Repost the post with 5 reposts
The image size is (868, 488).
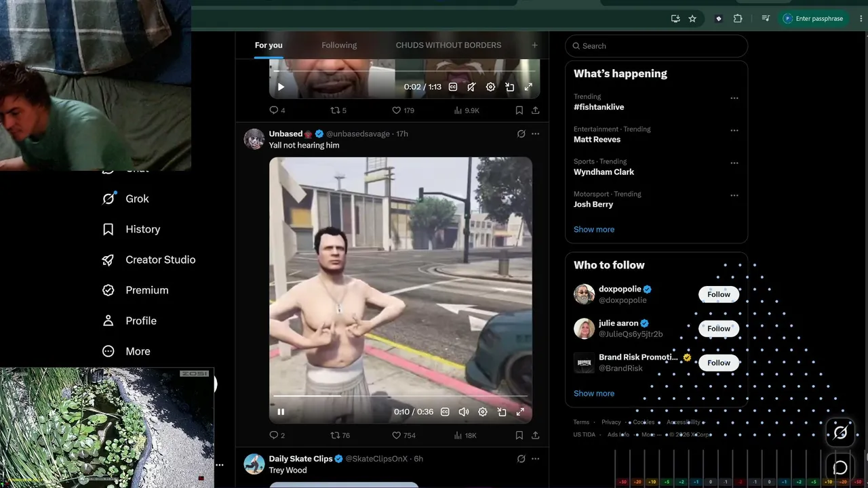tap(338, 110)
